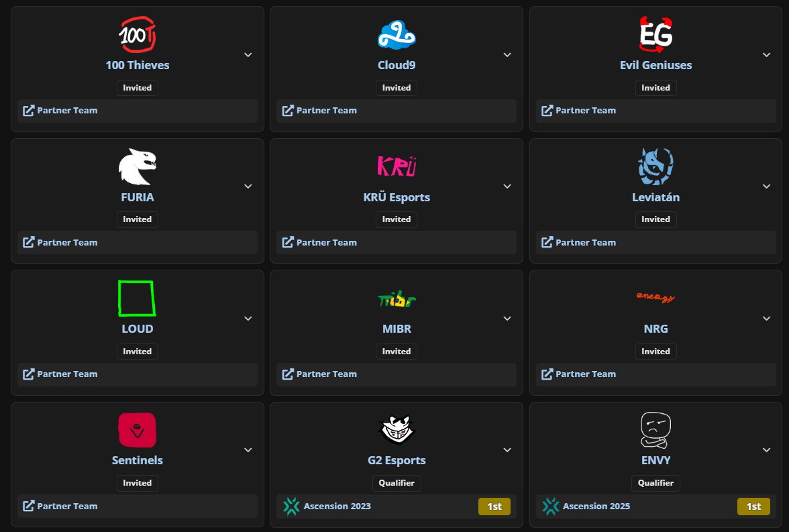Click the NRG energy logo
The height and width of the screenshot is (532, 789).
pos(655,297)
